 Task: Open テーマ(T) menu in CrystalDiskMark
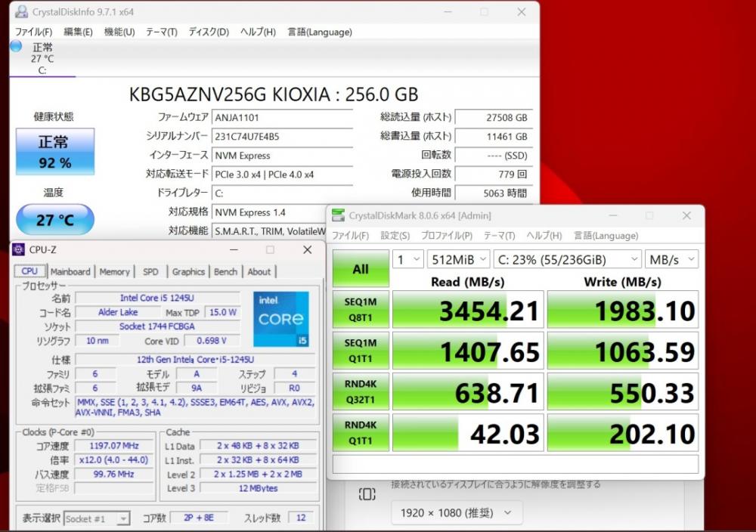(499, 236)
